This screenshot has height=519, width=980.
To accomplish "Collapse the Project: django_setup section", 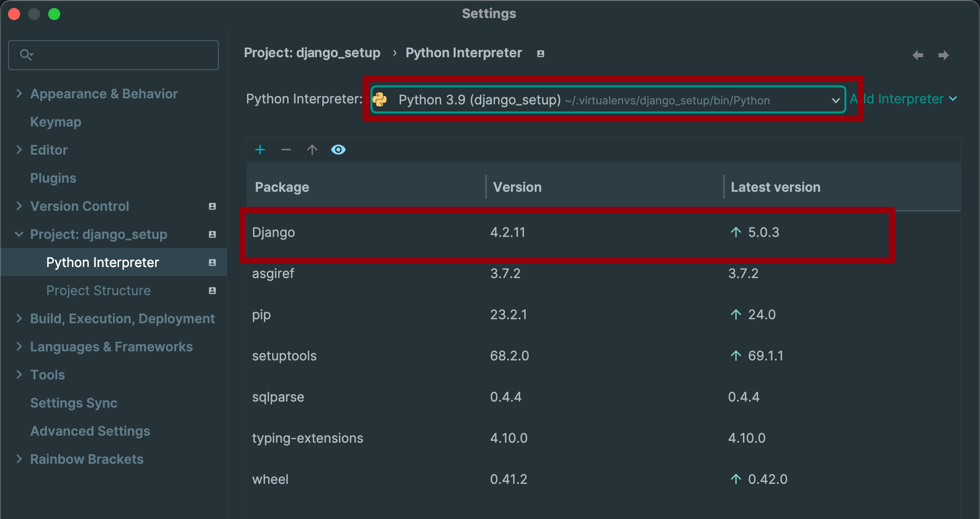I will (x=19, y=234).
